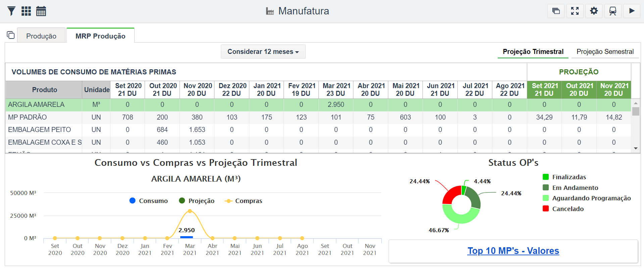Click the table scrollbar up arrow
Screen dimensions: 644x268
click(636, 103)
